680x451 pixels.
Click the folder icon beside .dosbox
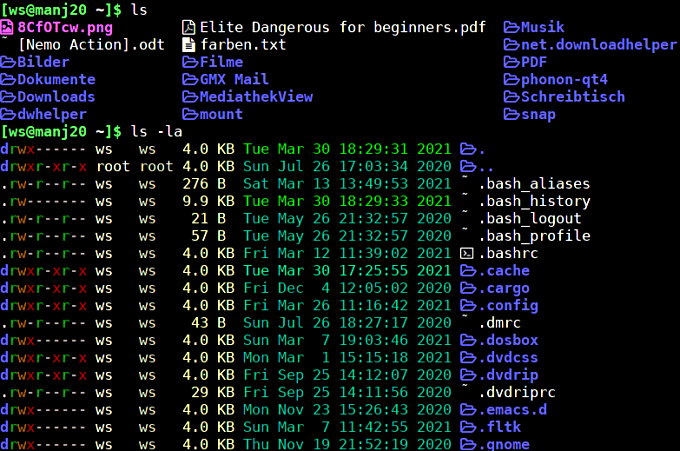pyautogui.click(x=466, y=340)
